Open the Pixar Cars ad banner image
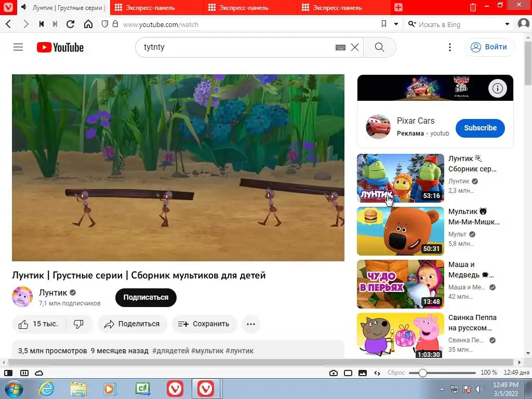The image size is (532, 399). click(x=435, y=88)
